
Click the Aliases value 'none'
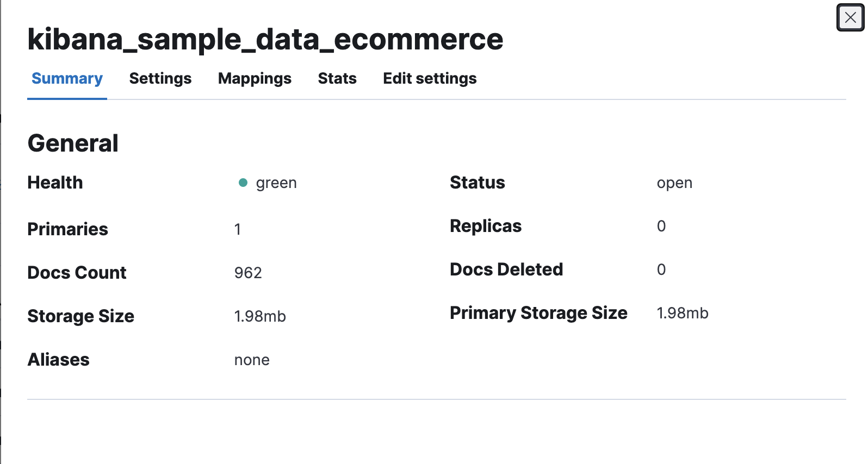click(x=252, y=360)
